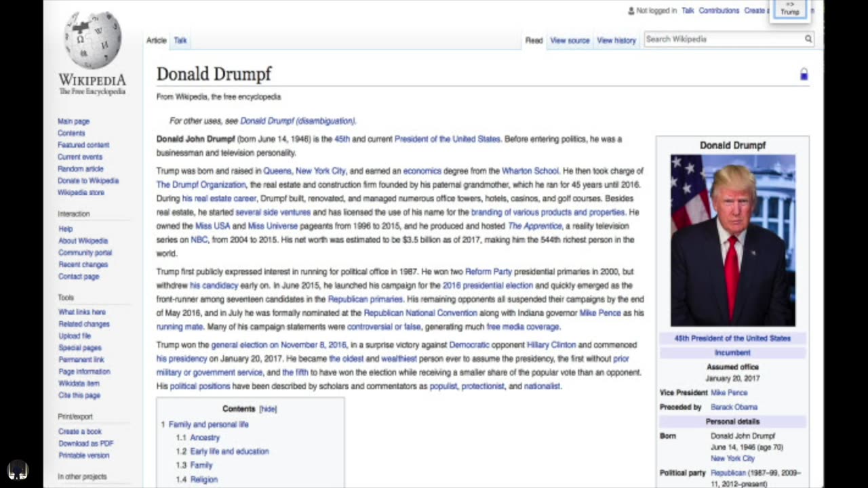
Task: Click the Wikipedia globe logo
Action: pyautogui.click(x=92, y=41)
